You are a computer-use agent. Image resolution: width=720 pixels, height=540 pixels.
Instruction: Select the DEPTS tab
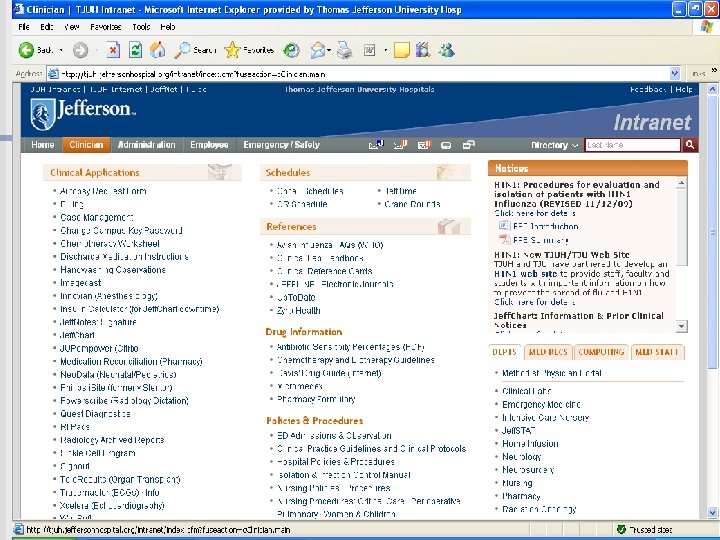[504, 352]
